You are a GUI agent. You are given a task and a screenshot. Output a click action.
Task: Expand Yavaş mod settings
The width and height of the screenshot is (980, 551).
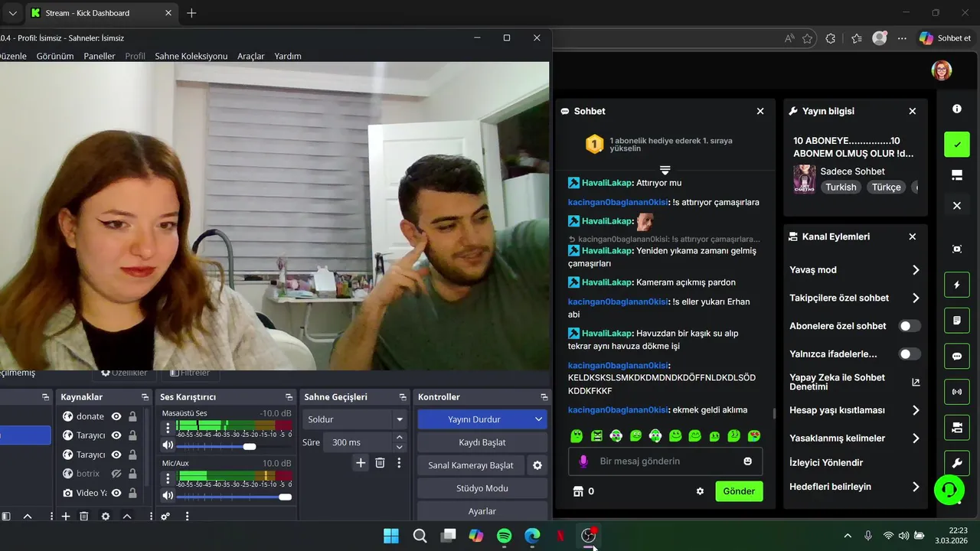click(916, 270)
